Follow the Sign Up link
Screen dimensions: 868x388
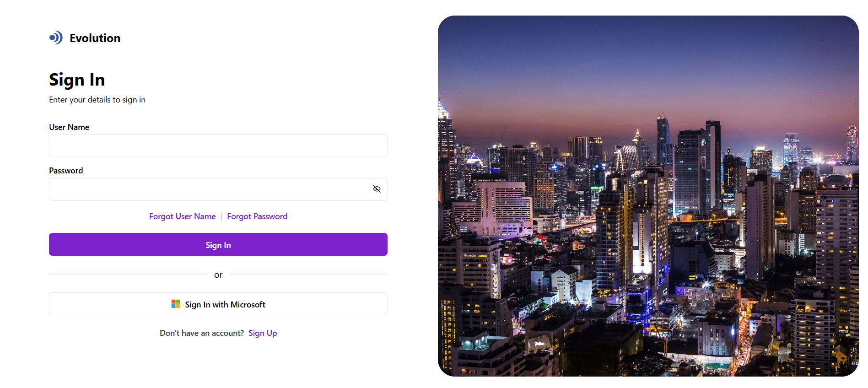[263, 333]
